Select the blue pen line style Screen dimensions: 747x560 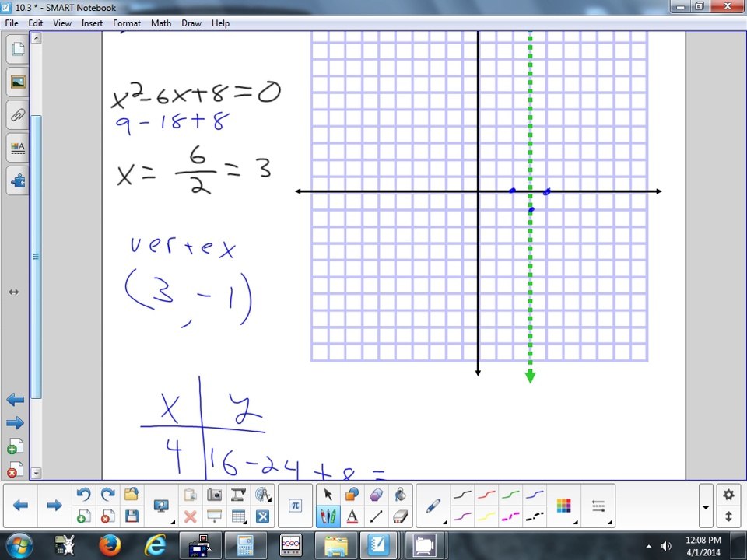click(535, 495)
